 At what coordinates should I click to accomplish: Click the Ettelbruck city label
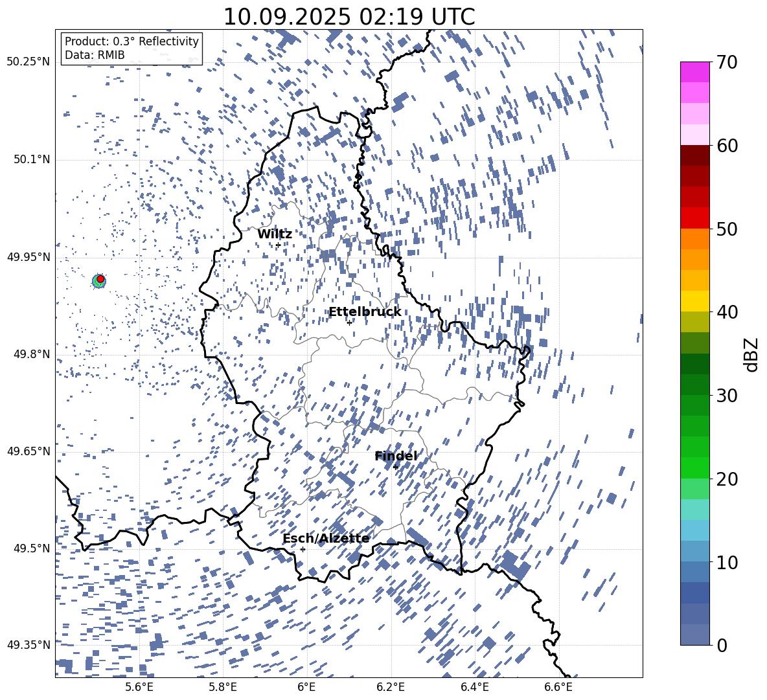coord(365,312)
